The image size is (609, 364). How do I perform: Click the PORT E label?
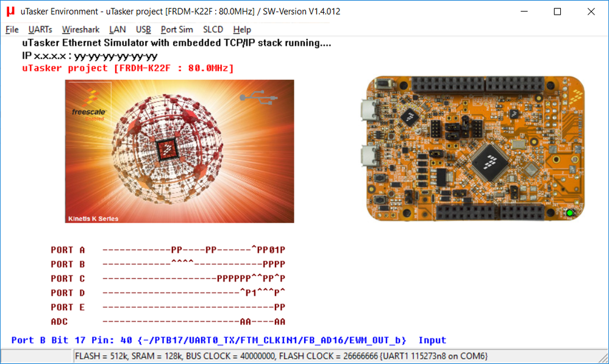pos(68,307)
